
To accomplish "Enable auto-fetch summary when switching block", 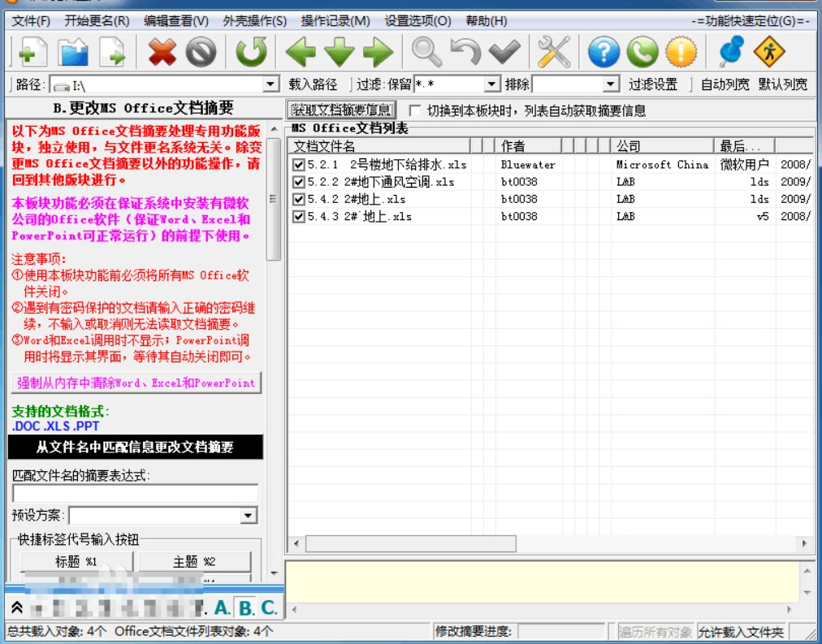I will [x=415, y=110].
